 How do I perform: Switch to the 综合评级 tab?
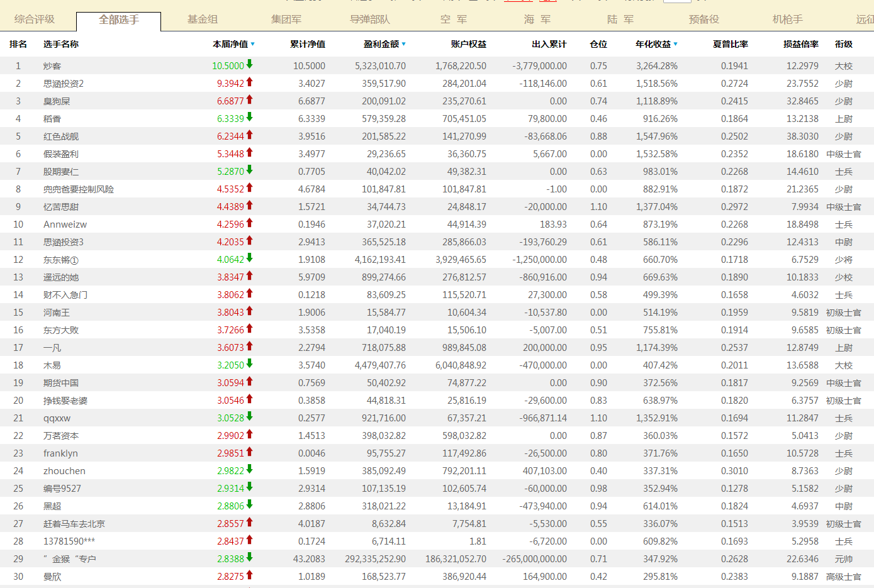point(35,19)
